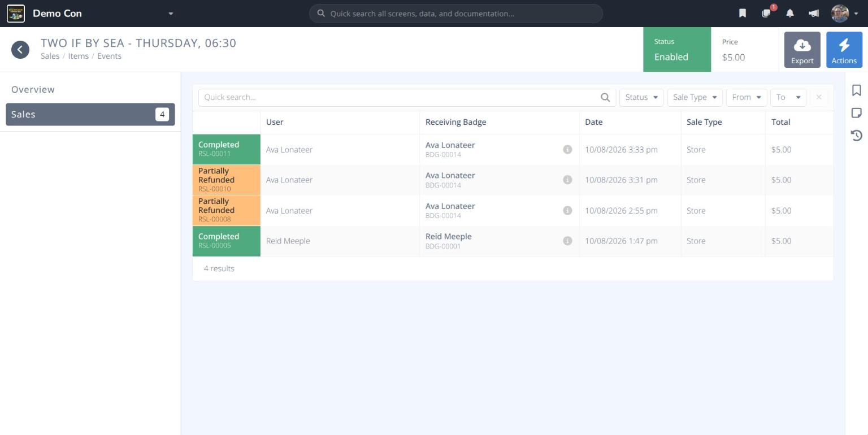Go to Items breadcrumb link
This screenshot has width=868, height=435.
point(78,56)
